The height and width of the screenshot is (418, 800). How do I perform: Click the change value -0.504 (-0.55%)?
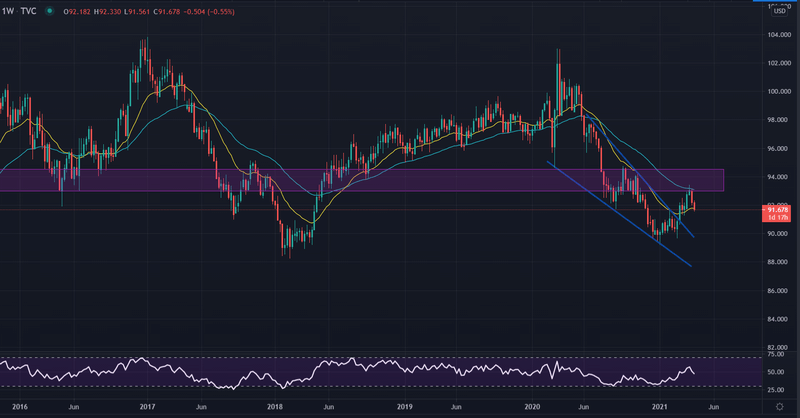[209, 11]
